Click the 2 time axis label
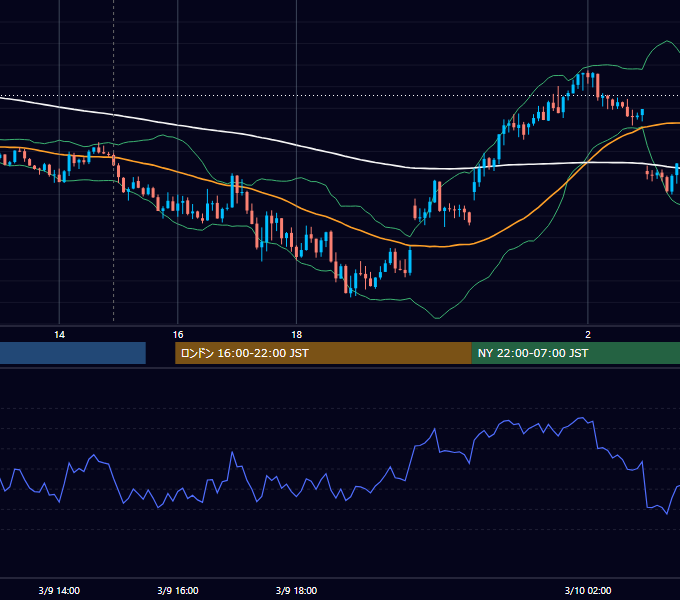Viewport: 680px width, 600px height. (x=588, y=335)
